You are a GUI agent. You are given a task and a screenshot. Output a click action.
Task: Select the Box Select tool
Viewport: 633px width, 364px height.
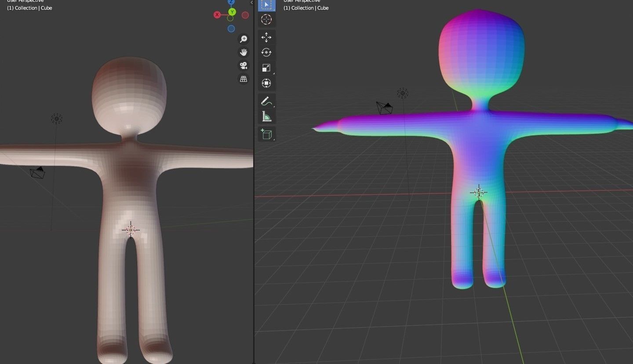click(266, 5)
